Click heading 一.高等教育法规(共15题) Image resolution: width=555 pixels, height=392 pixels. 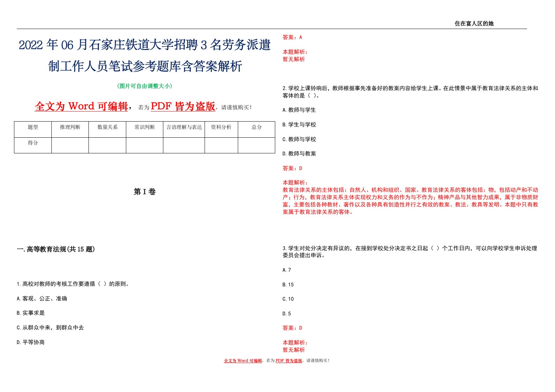click(x=56, y=249)
